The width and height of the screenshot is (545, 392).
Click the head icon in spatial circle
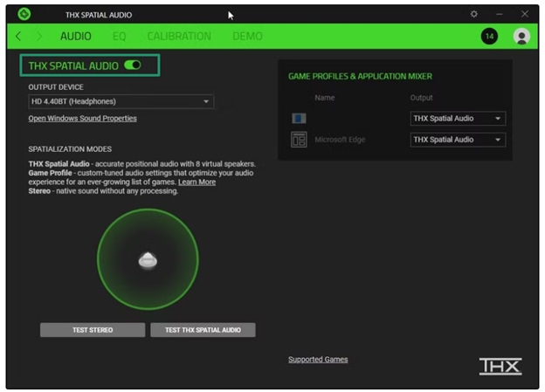point(148,260)
